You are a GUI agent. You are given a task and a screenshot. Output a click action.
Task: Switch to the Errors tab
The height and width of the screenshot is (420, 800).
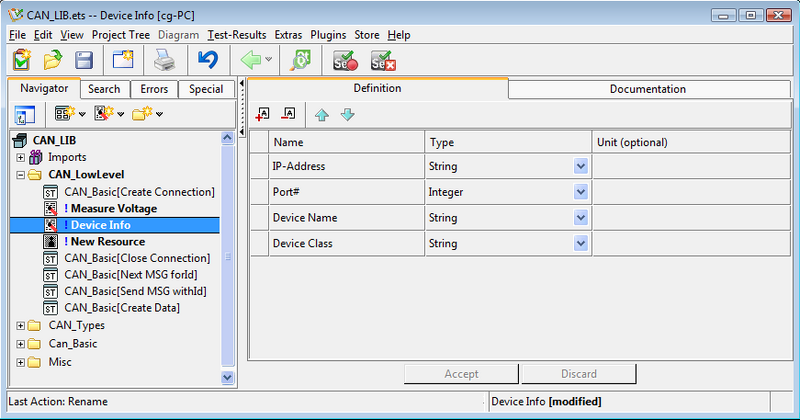[x=154, y=89]
